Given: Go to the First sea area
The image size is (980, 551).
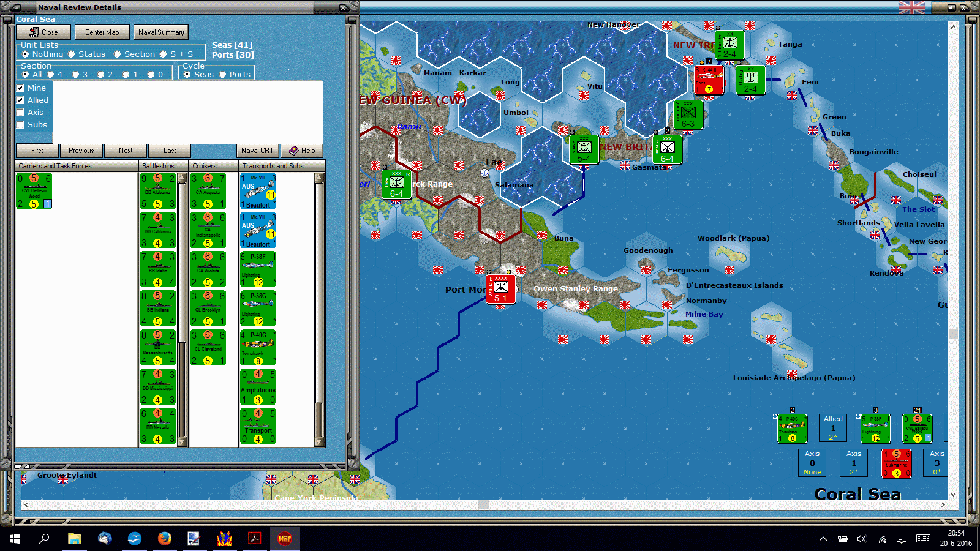Looking at the screenshot, I should (37, 150).
